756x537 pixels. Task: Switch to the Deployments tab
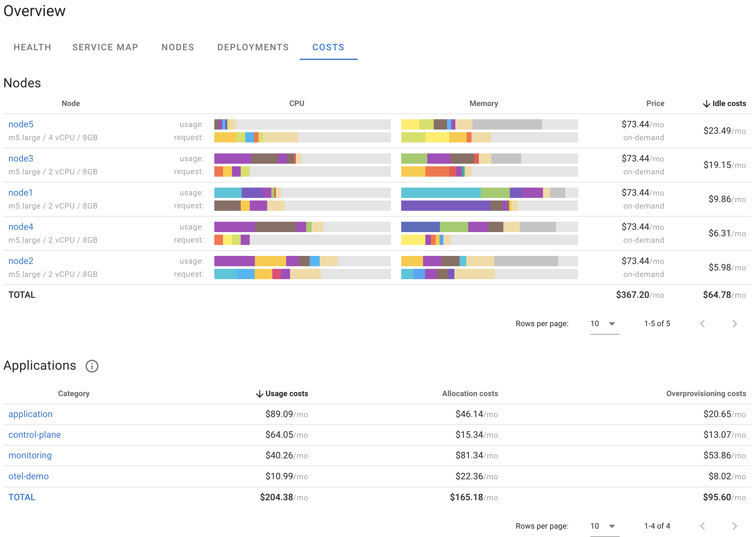tap(253, 47)
